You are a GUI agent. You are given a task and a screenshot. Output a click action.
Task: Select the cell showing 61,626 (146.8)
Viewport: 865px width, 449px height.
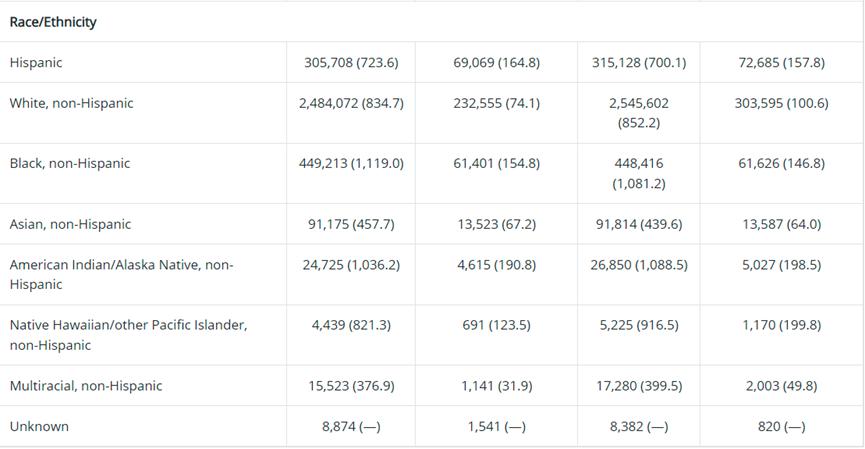pos(781,163)
